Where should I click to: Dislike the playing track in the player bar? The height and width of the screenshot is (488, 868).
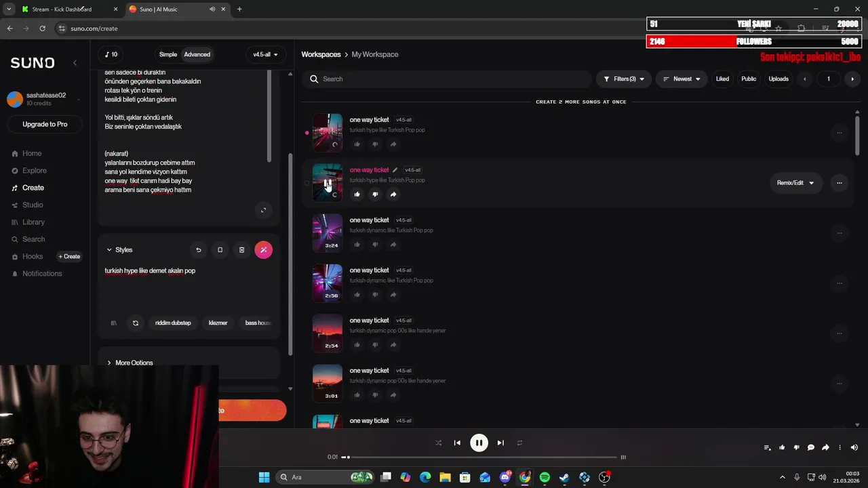(x=796, y=447)
